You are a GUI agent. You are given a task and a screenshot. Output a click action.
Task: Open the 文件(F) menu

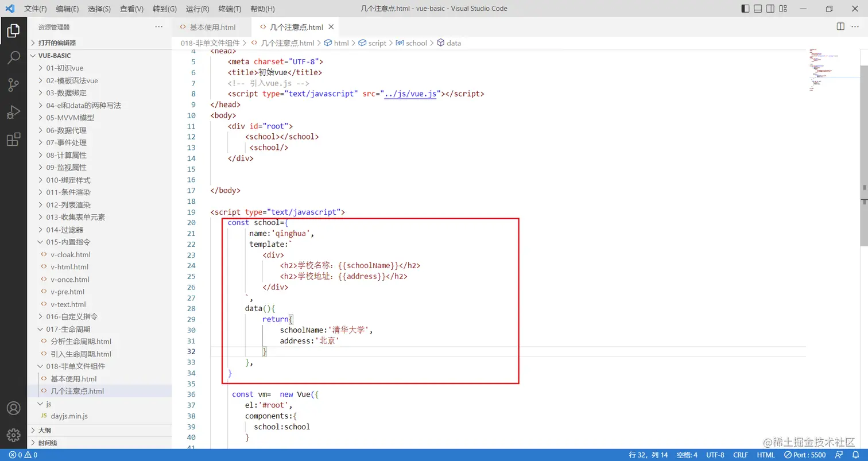click(x=36, y=9)
